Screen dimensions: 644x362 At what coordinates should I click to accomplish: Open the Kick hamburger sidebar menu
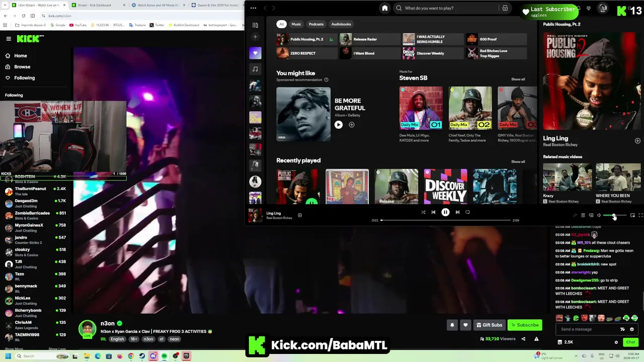click(x=9, y=39)
